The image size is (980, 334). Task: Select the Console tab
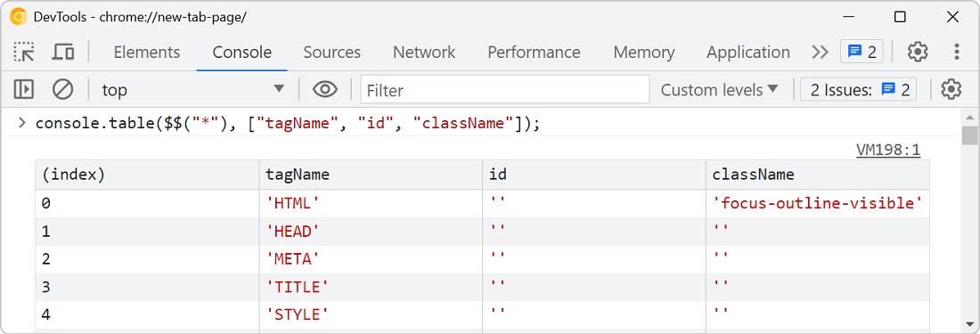click(241, 52)
